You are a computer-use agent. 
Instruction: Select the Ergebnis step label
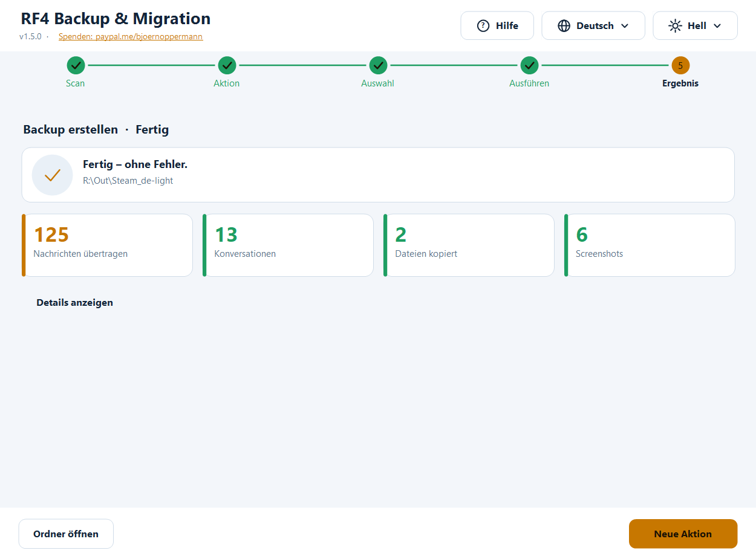680,83
